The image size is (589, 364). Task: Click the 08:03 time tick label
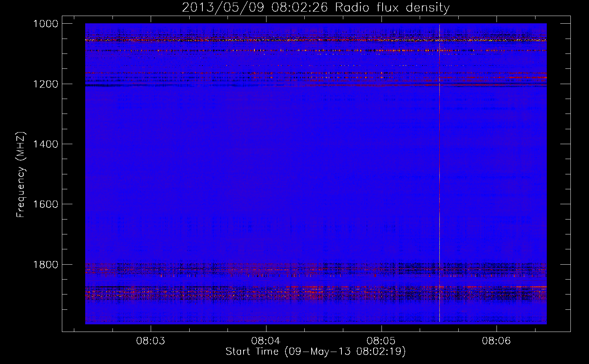(x=151, y=341)
